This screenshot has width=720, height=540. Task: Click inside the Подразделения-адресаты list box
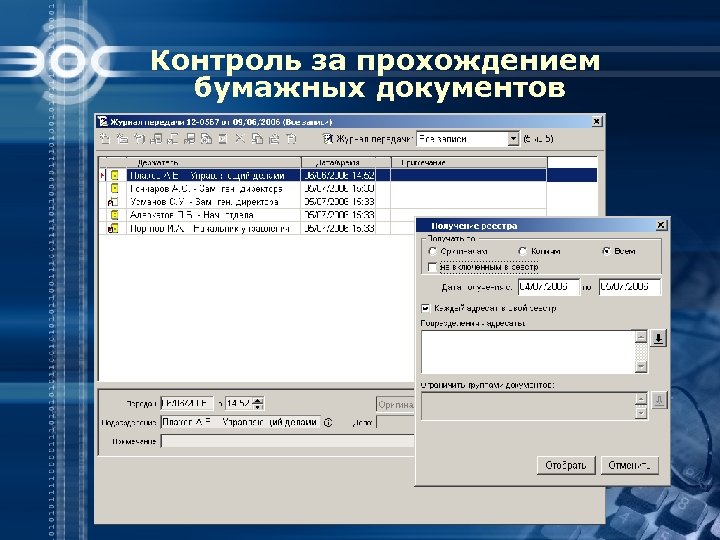click(x=528, y=352)
